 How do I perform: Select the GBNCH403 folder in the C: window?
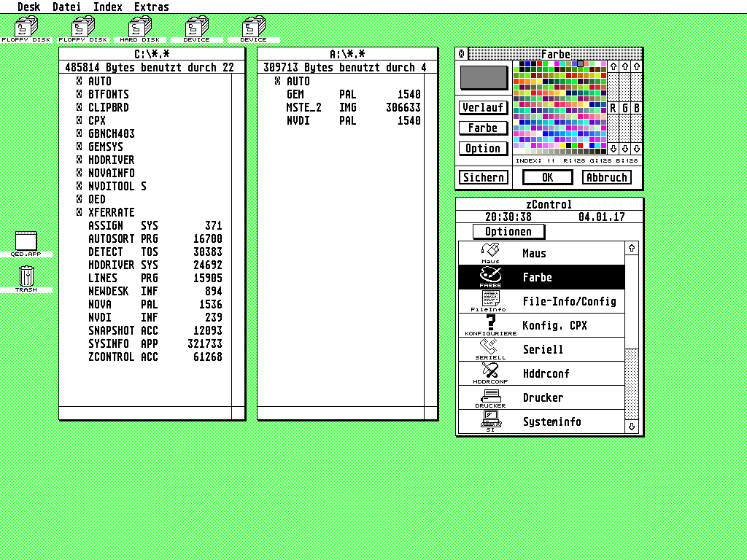[106, 134]
